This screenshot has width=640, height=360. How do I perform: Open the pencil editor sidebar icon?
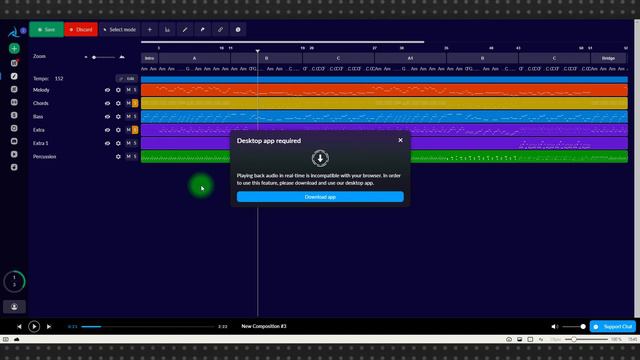point(14,76)
